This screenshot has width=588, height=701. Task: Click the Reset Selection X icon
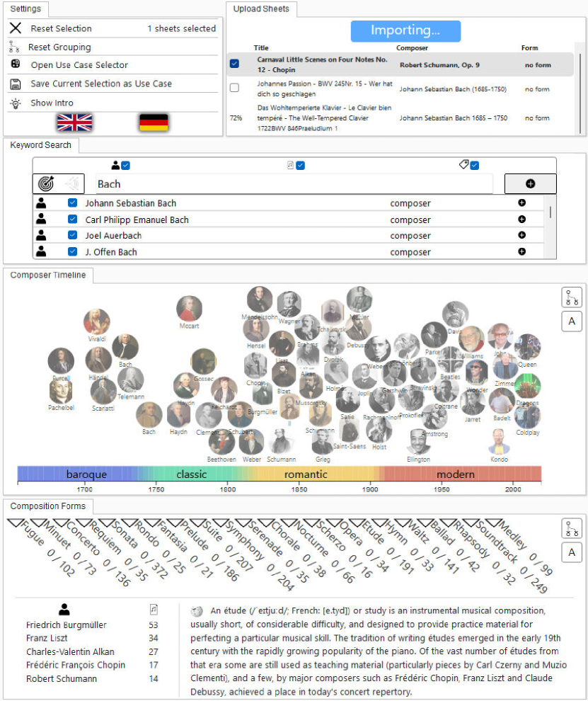(x=16, y=28)
